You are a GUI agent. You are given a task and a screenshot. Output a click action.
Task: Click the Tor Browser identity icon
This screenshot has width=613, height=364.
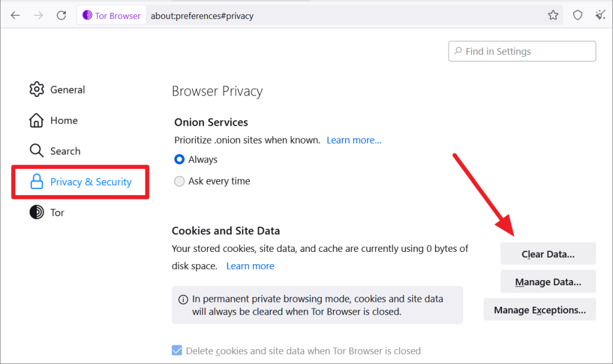click(88, 15)
